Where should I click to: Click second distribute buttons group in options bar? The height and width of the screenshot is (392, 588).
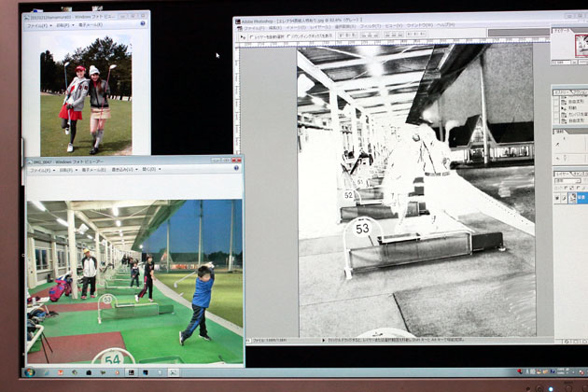click(416, 34)
